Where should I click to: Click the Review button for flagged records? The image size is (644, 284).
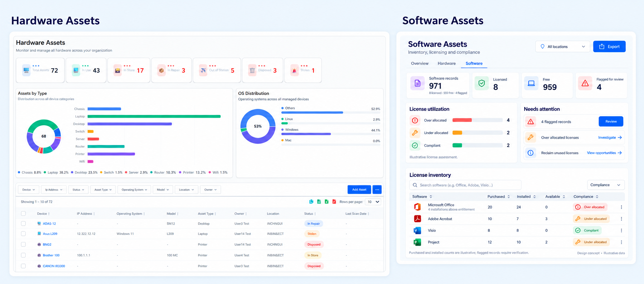click(611, 122)
